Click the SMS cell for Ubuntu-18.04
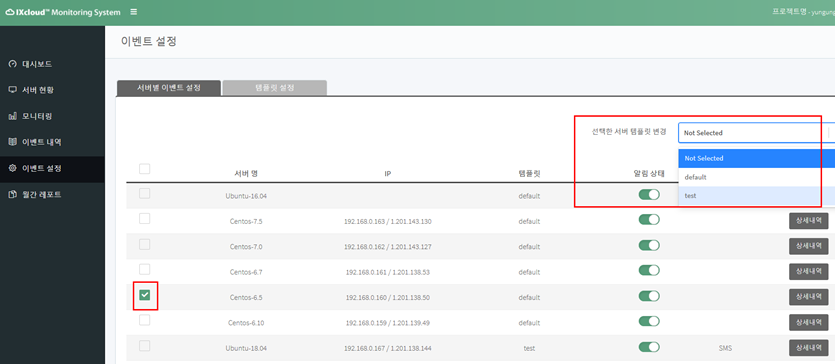 [725, 349]
